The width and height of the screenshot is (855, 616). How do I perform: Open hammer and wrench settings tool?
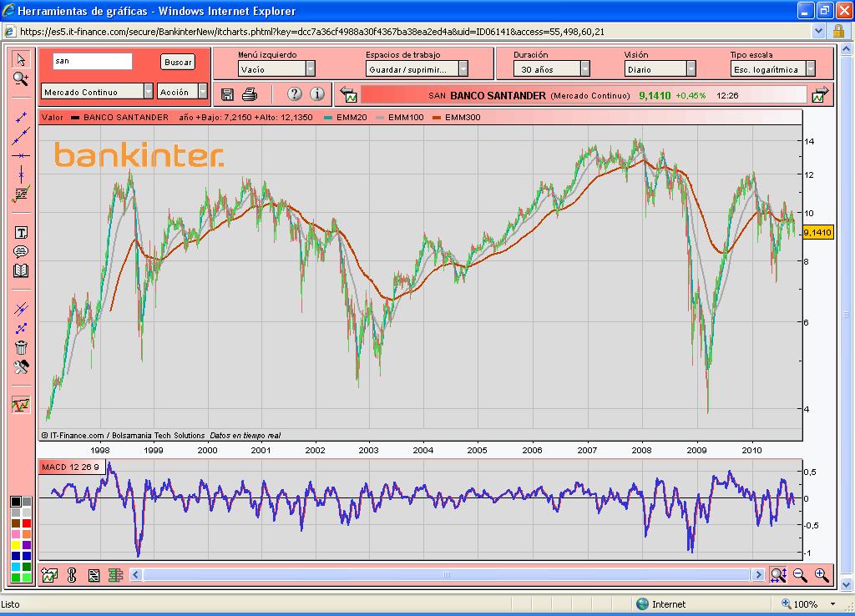pyautogui.click(x=21, y=367)
